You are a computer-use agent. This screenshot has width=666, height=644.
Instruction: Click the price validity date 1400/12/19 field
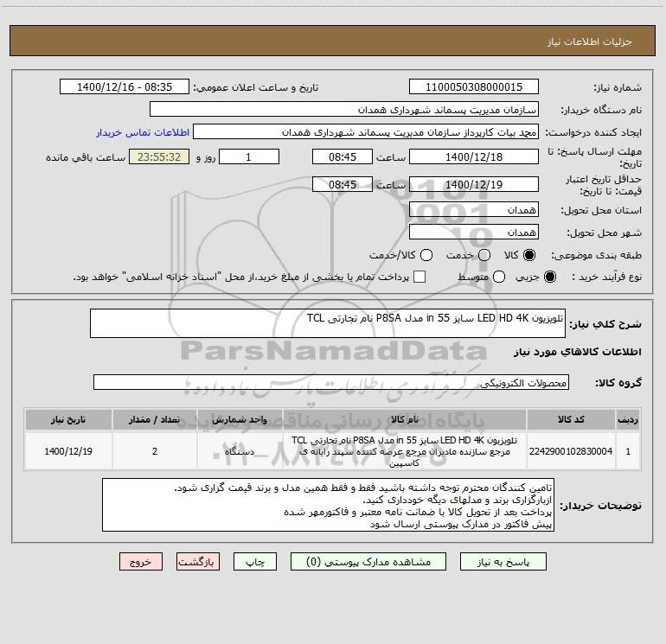[474, 184]
